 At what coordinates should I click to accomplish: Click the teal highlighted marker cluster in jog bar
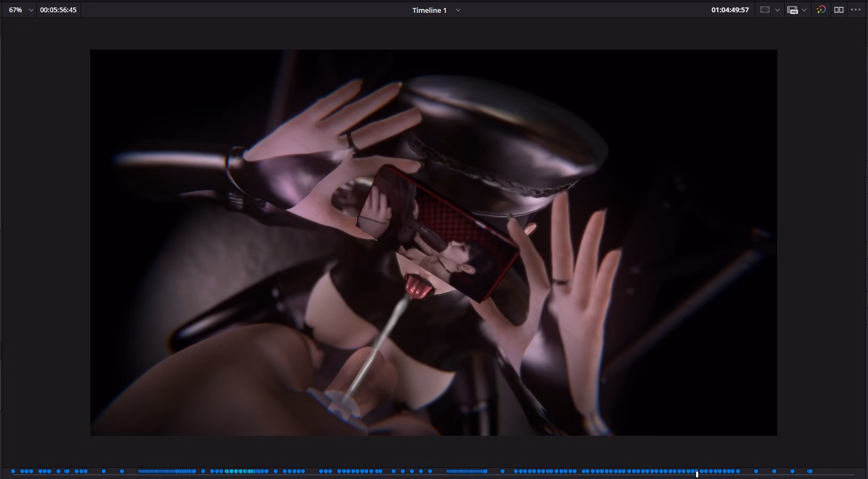pyautogui.click(x=239, y=472)
